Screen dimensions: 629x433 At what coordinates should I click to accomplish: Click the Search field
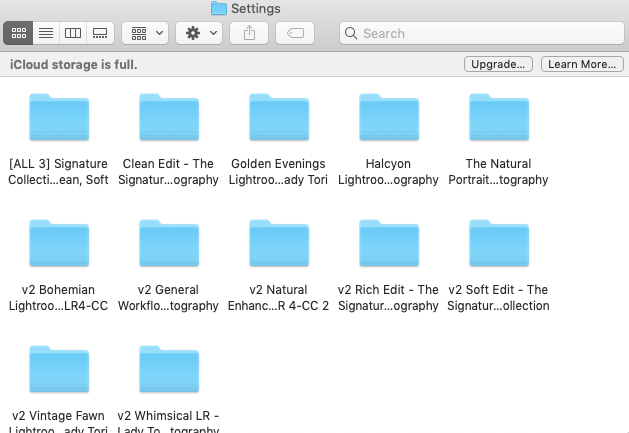coord(482,33)
